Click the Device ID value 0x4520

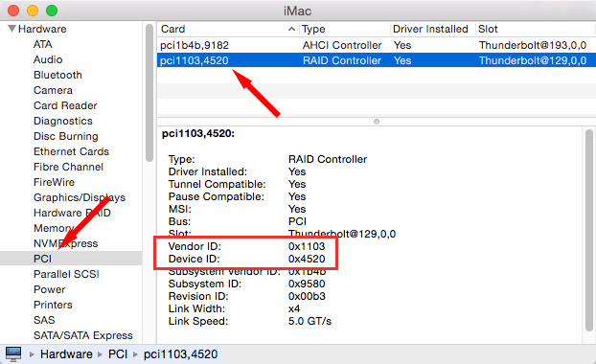[x=307, y=259]
